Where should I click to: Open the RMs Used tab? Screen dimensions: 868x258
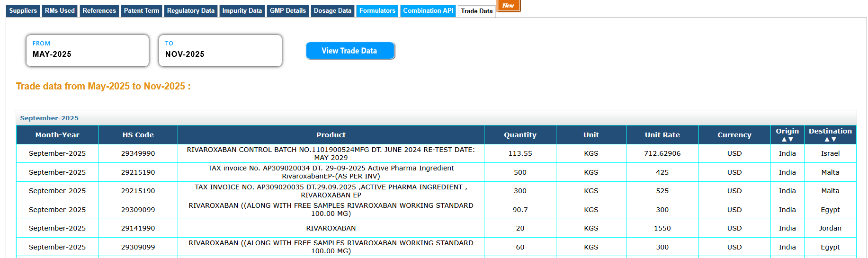pyautogui.click(x=60, y=11)
